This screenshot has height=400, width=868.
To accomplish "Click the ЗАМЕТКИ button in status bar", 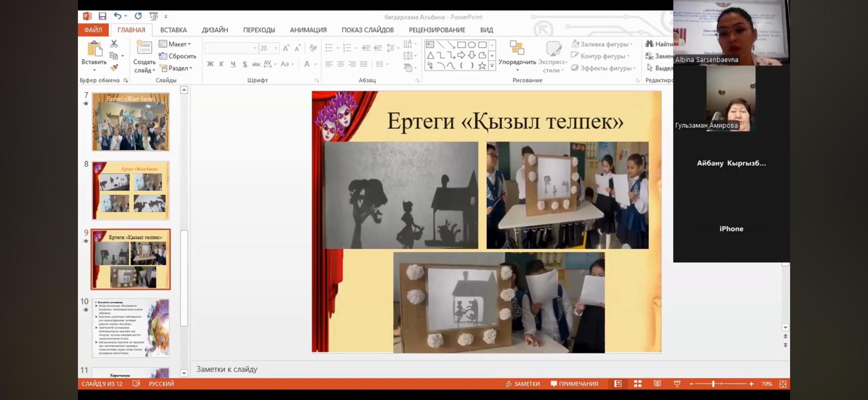I will [522, 384].
